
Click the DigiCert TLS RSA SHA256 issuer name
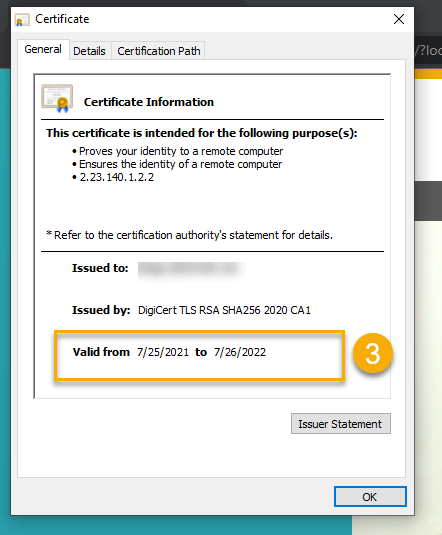tap(224, 310)
